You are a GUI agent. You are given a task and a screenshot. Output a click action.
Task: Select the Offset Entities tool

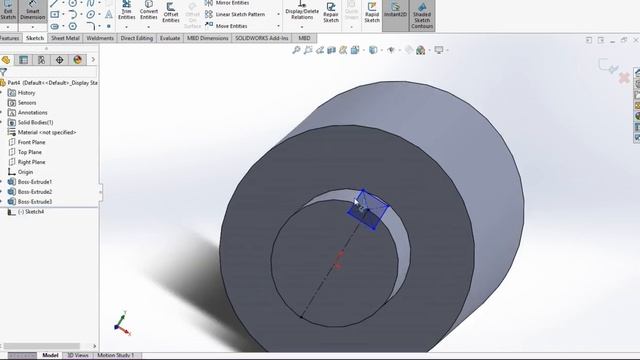point(171,12)
